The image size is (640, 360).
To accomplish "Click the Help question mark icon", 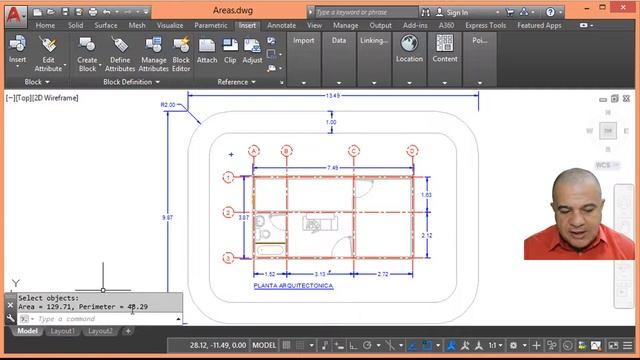I will tap(550, 12).
